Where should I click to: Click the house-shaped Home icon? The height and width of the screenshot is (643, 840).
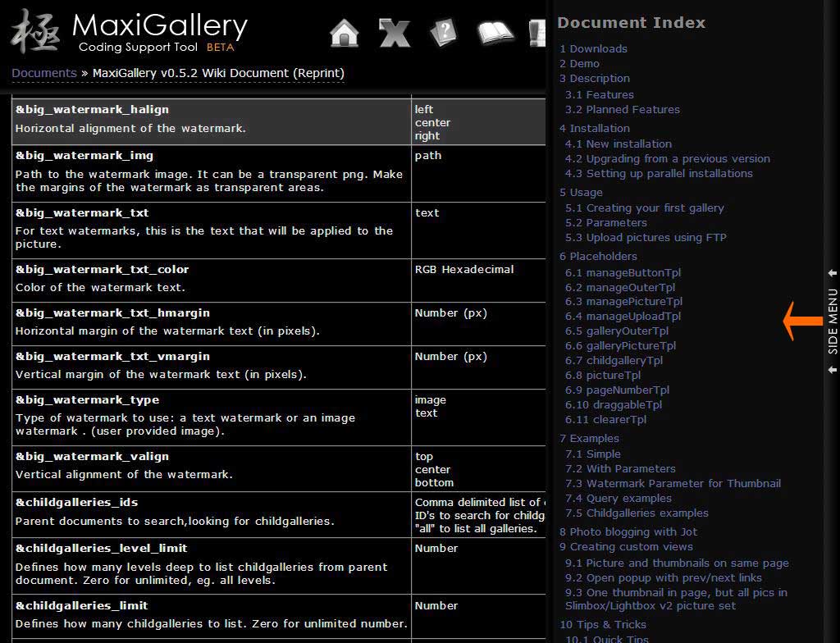click(345, 33)
